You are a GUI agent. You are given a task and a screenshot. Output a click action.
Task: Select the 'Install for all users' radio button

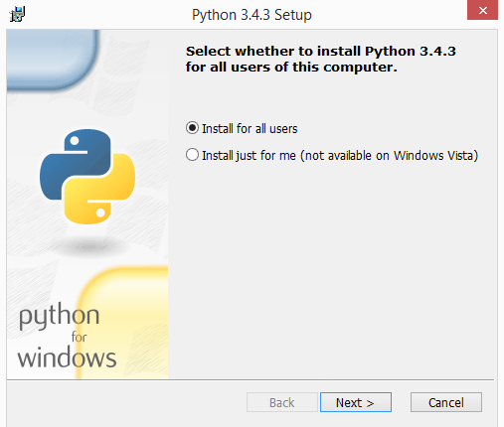[x=192, y=128]
